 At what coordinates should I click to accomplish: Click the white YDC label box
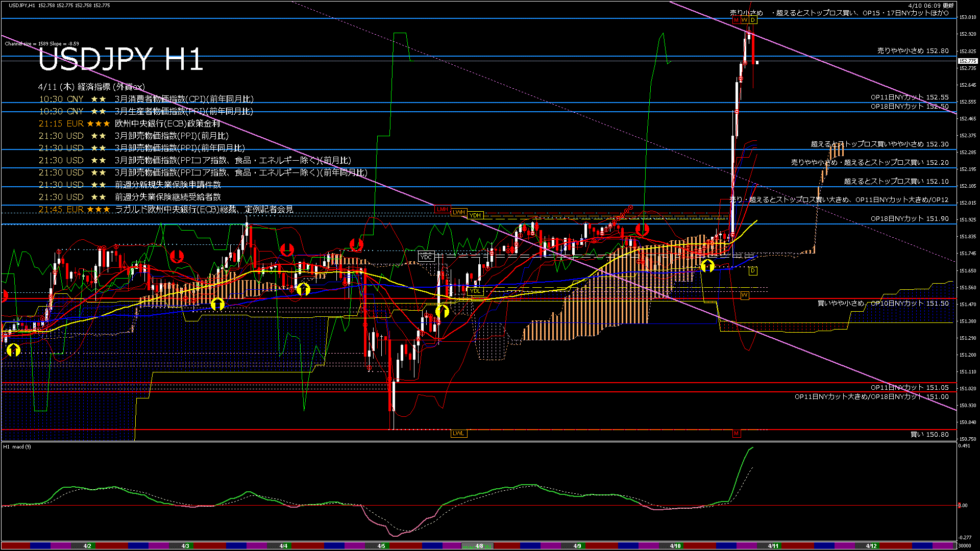(x=426, y=257)
